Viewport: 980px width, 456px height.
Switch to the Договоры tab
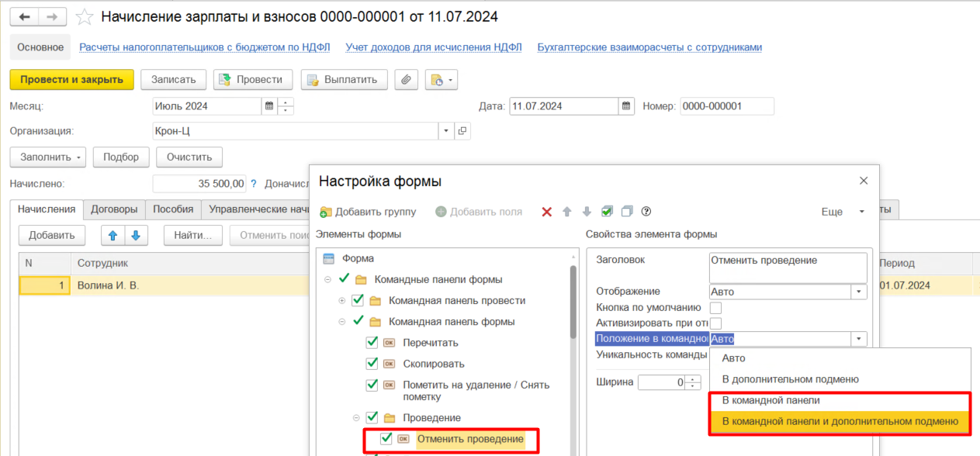click(114, 209)
